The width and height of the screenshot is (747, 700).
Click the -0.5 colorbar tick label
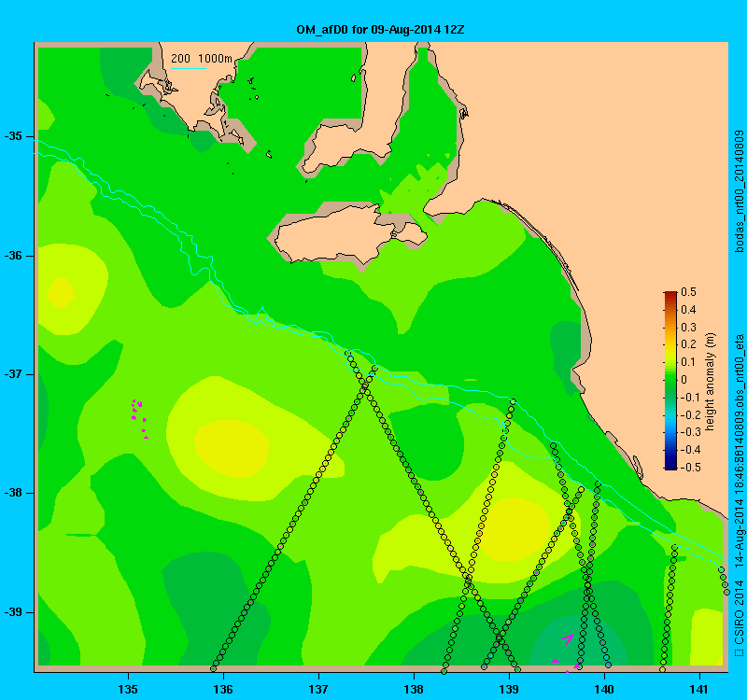coord(689,468)
